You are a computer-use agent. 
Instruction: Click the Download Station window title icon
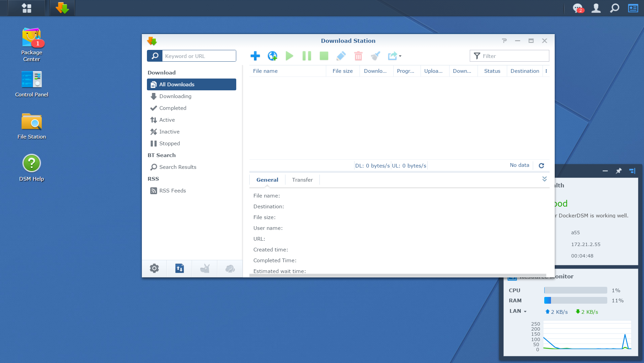click(152, 41)
